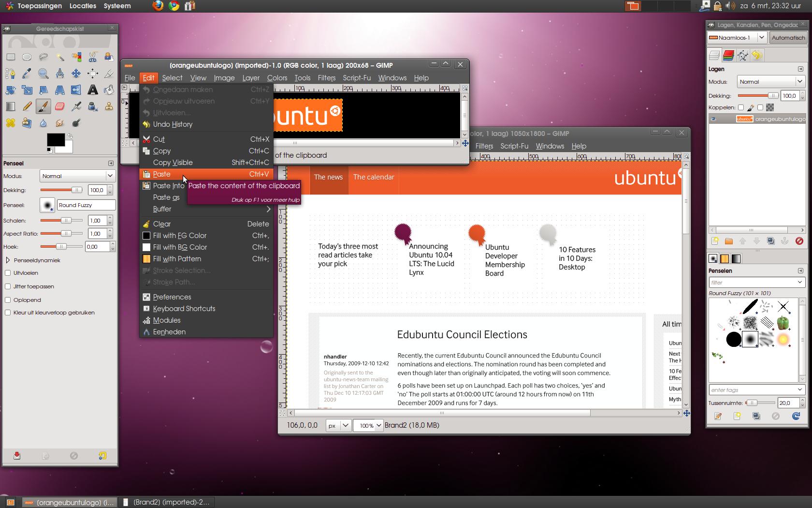Enable Oplopend checkbox
Image resolution: width=812 pixels, height=508 pixels.
pyautogui.click(x=8, y=300)
